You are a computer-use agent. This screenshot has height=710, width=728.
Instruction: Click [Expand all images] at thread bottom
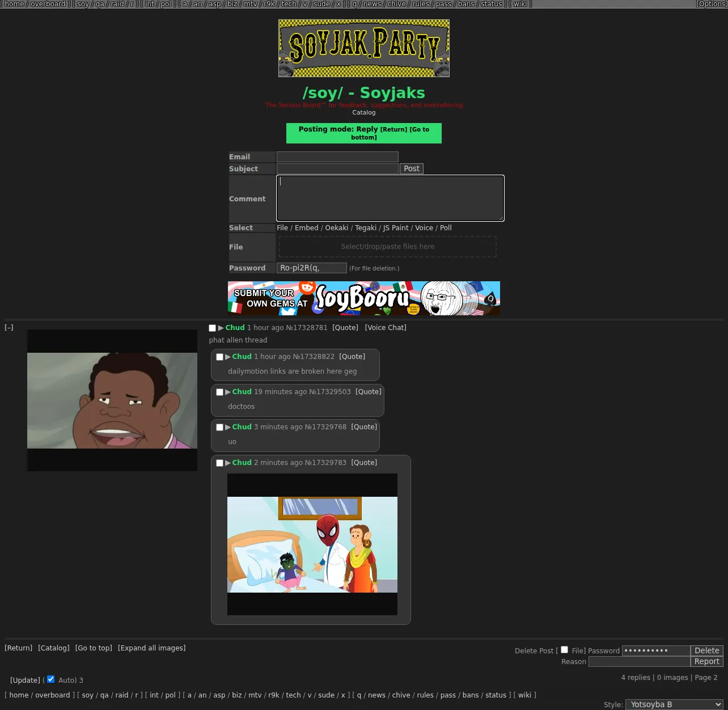pyautogui.click(x=152, y=648)
